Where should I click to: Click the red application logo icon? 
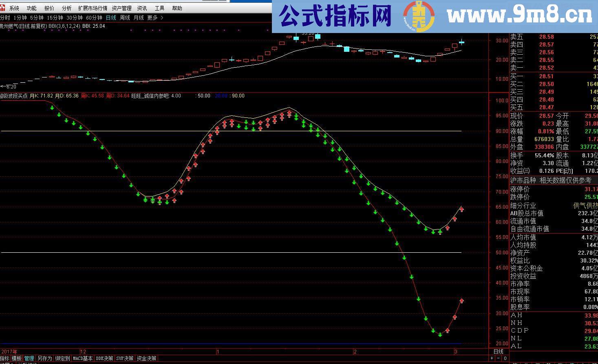pos(4,7)
